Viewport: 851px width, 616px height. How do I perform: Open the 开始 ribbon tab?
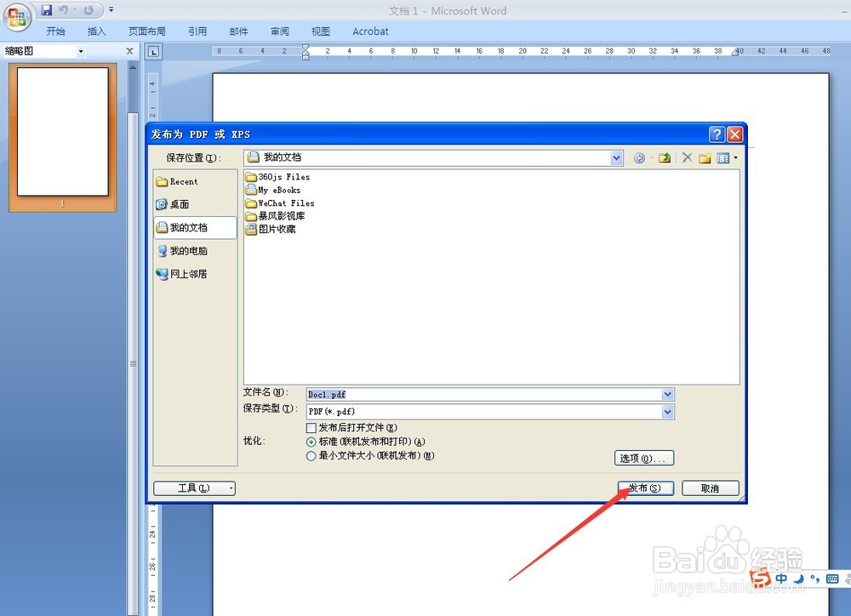click(x=55, y=31)
